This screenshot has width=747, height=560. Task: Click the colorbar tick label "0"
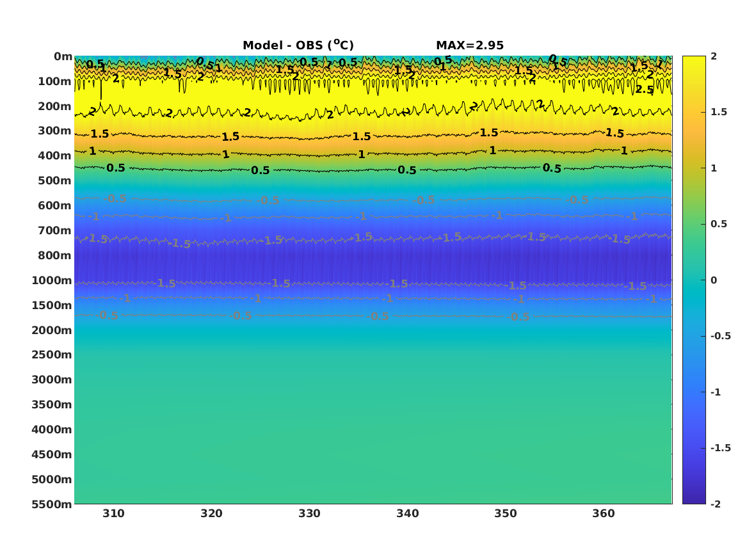pos(714,280)
